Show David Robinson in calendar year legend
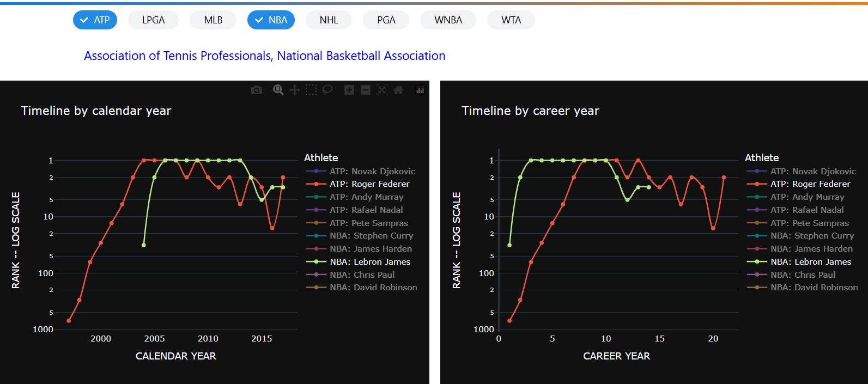Screen dimensions: 868x384 [361, 288]
